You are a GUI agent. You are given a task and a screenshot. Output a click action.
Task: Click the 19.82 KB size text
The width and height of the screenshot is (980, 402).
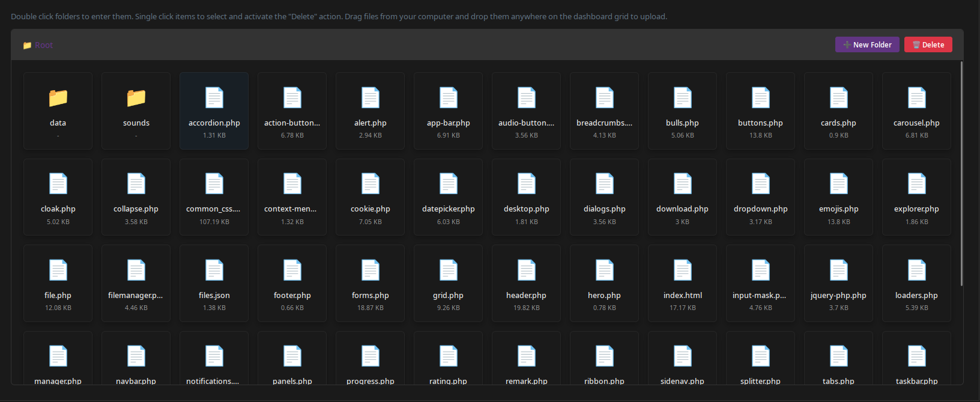coord(527,308)
